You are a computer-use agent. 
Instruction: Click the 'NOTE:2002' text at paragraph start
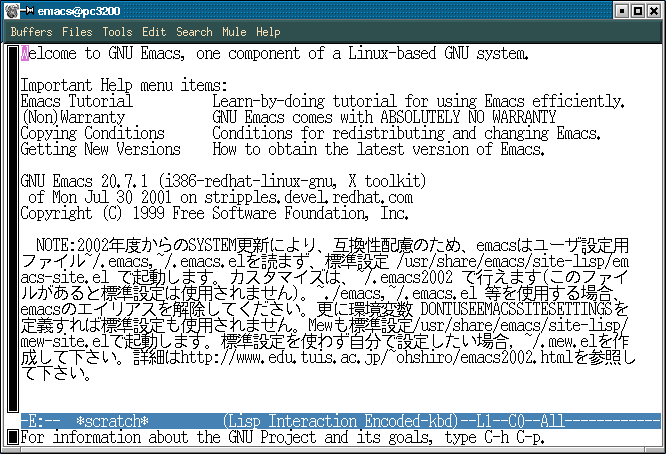click(72, 245)
